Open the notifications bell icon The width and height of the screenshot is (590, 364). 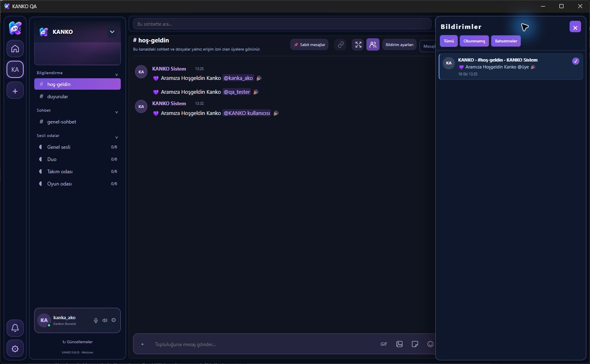tap(15, 328)
